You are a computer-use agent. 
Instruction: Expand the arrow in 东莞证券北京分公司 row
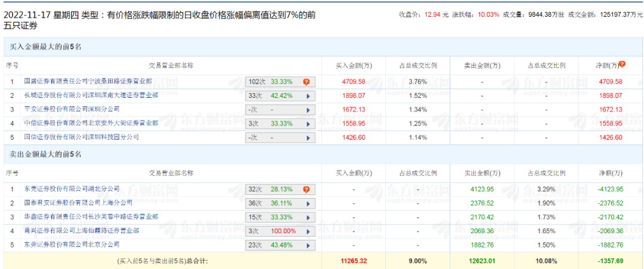[x=308, y=245]
